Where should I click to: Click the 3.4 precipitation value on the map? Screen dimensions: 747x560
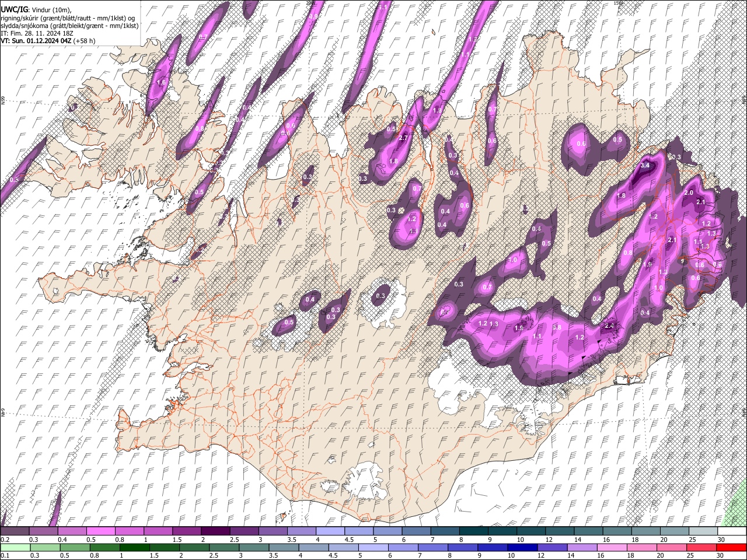coord(645,166)
